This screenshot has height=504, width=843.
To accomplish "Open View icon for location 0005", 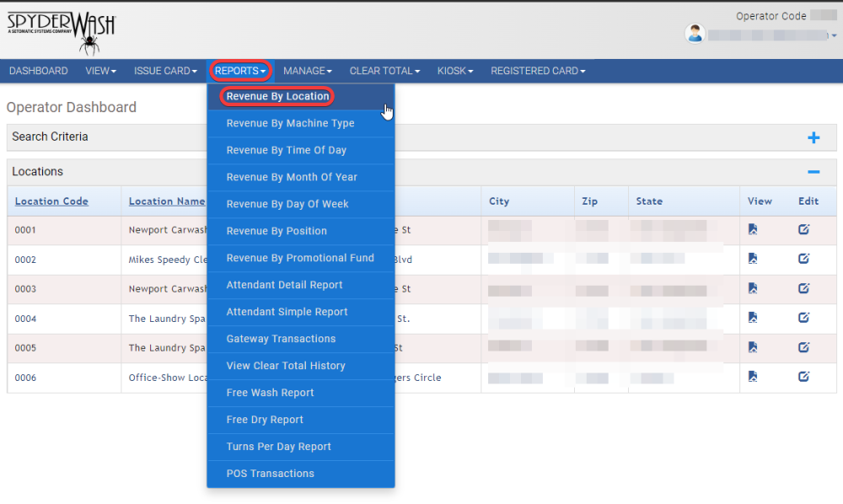I will click(753, 347).
